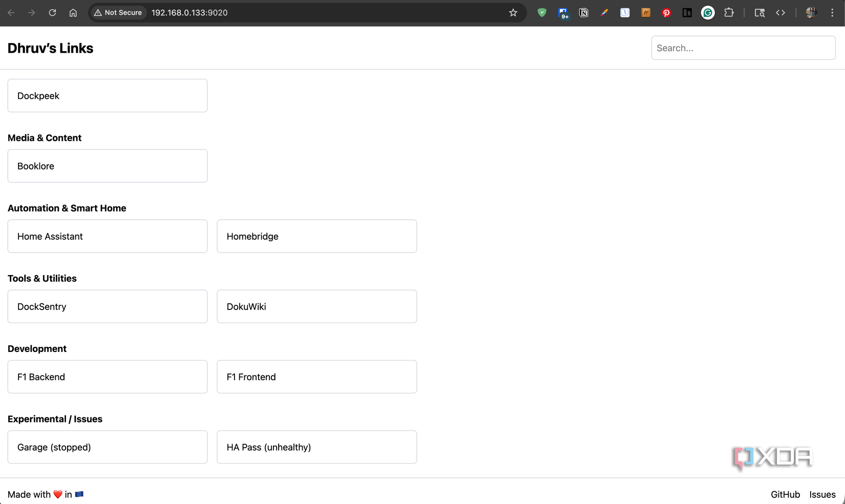Viewport: 845px width, 504px height.
Task: Open the light blue text cursor extension
Action: [x=625, y=13]
